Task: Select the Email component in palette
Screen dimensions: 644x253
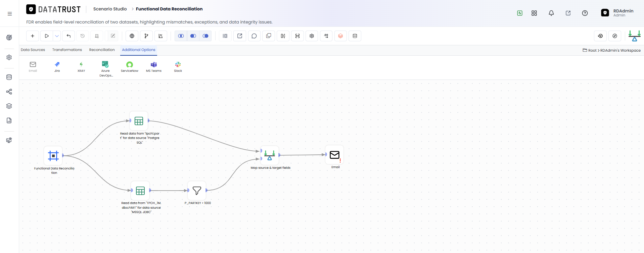Action: (x=33, y=66)
